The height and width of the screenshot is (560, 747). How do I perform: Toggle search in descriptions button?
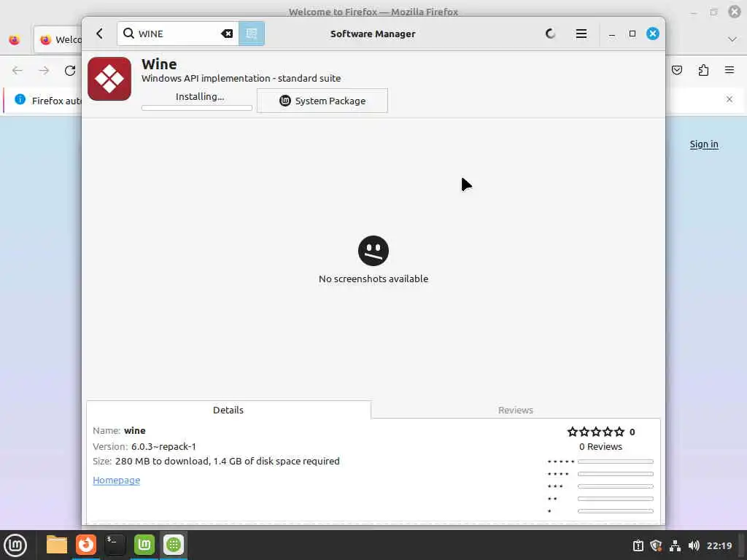pos(252,34)
